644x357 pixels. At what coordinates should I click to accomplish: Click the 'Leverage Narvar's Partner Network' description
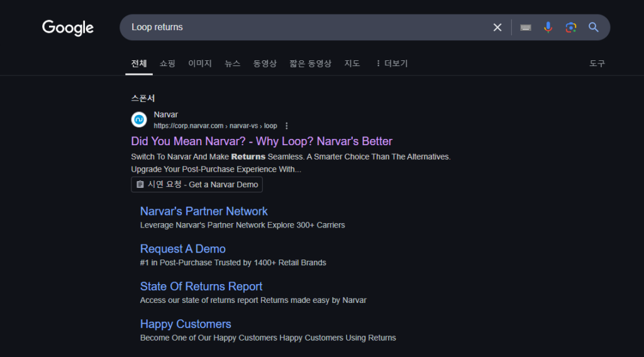point(242,225)
